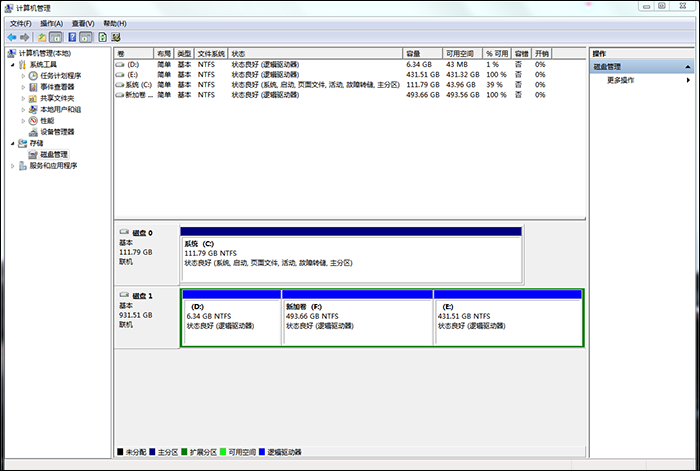Click the Refresh toolbar icon
Viewport: 700px width, 471px height.
click(x=102, y=37)
